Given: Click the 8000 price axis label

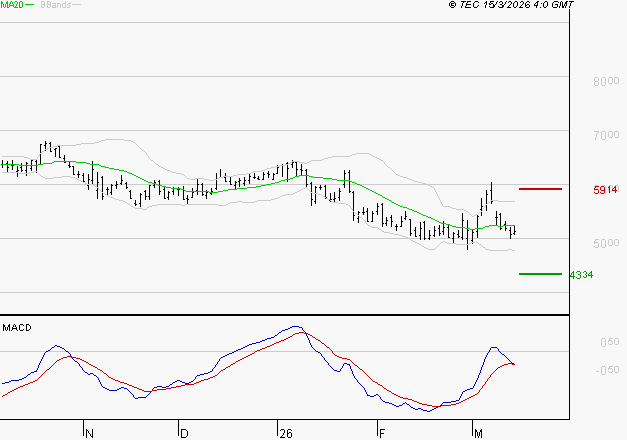Looking at the screenshot, I should (x=606, y=82).
